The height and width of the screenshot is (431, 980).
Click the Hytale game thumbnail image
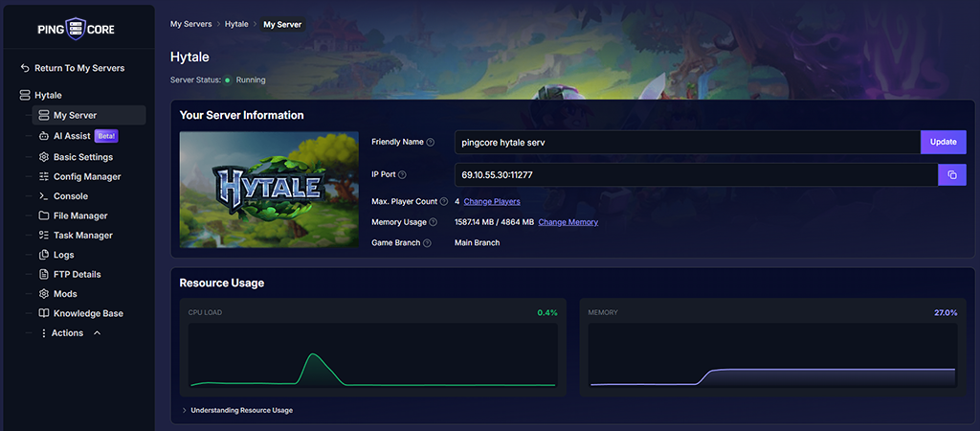pyautogui.click(x=269, y=190)
